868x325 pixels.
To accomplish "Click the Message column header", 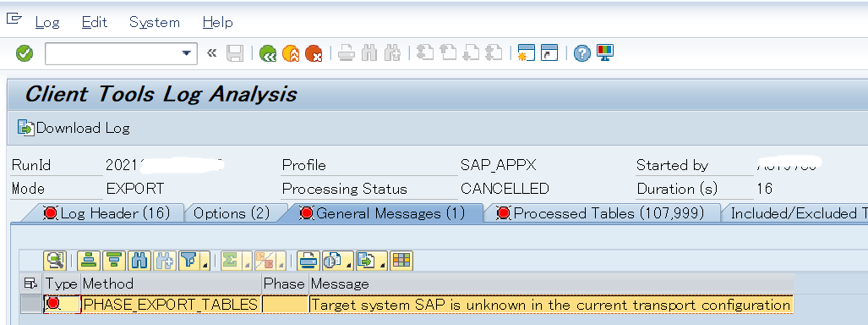I will click(x=551, y=284).
